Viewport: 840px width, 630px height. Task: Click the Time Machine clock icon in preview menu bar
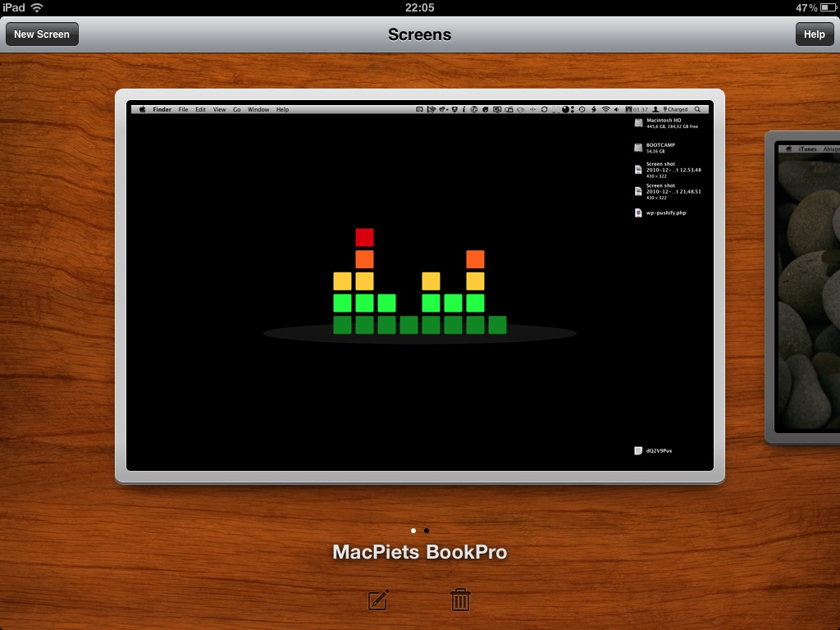point(582,109)
